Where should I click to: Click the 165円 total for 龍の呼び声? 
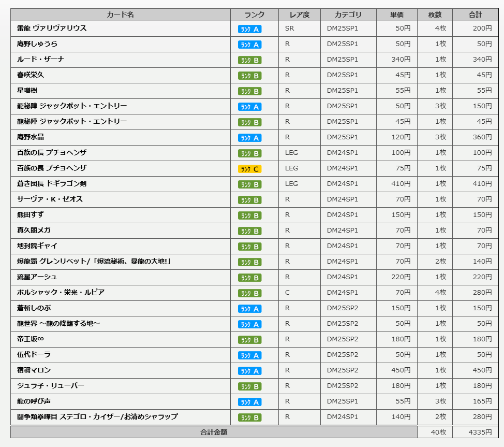point(482,401)
